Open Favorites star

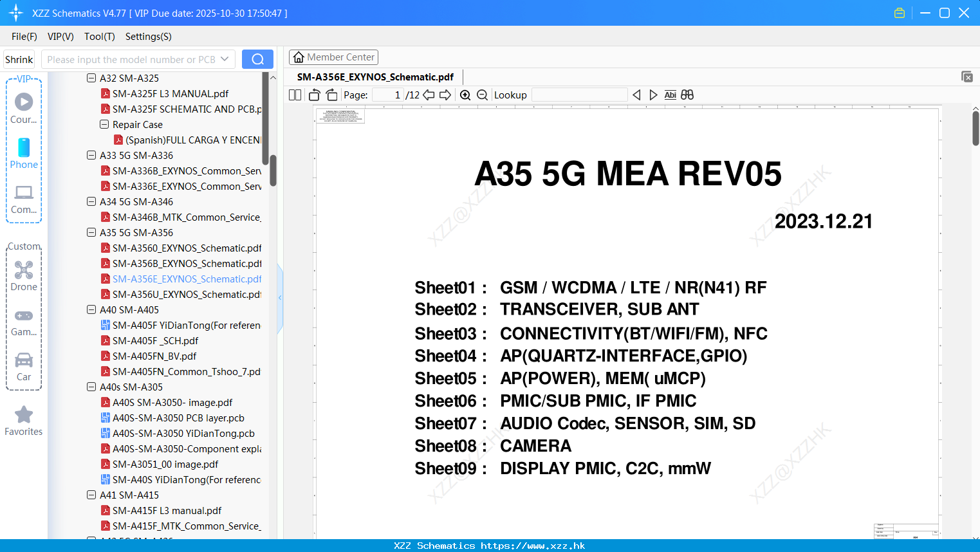[x=24, y=421]
